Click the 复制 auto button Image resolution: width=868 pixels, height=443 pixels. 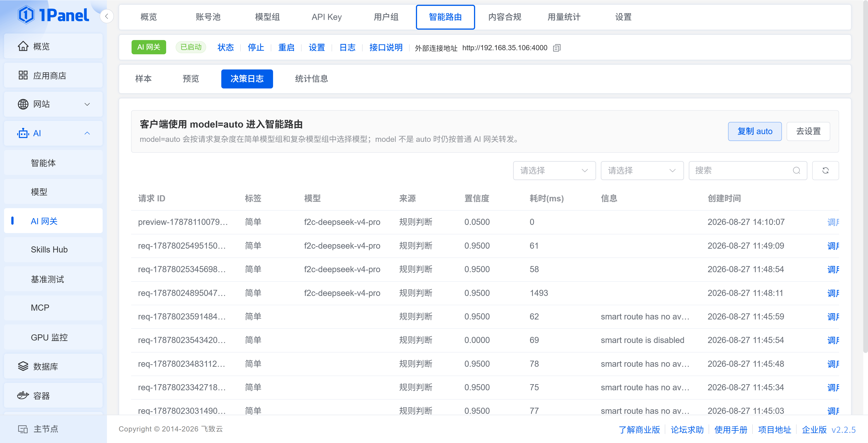[755, 131]
